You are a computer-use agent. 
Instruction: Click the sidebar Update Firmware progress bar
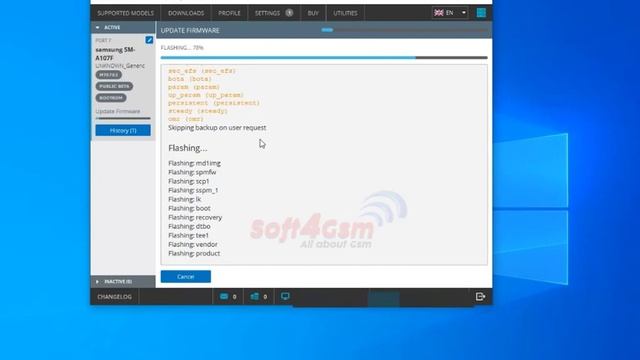click(x=123, y=118)
